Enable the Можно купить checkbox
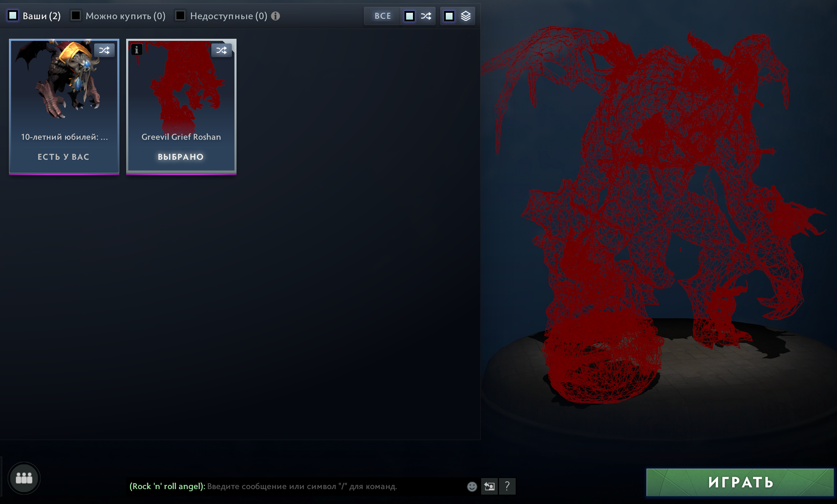Viewport: 837px width, 504px height. (x=75, y=15)
